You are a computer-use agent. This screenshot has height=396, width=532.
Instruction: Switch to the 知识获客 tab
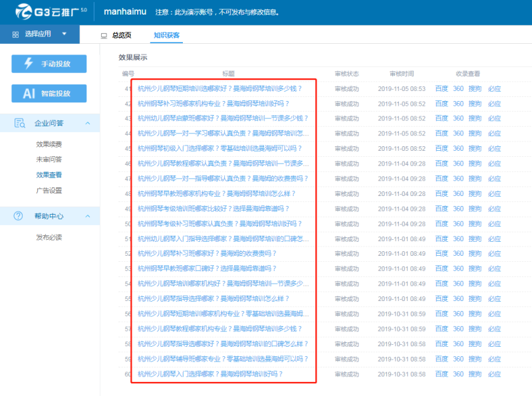pyautogui.click(x=166, y=35)
